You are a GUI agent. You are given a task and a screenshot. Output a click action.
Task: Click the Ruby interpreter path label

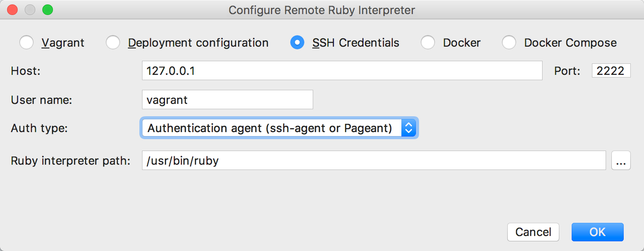(x=71, y=161)
